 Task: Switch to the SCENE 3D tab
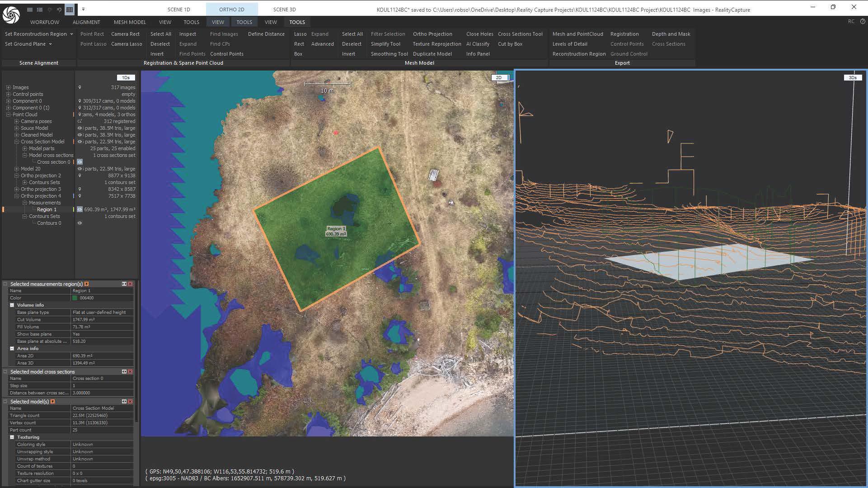(284, 9)
